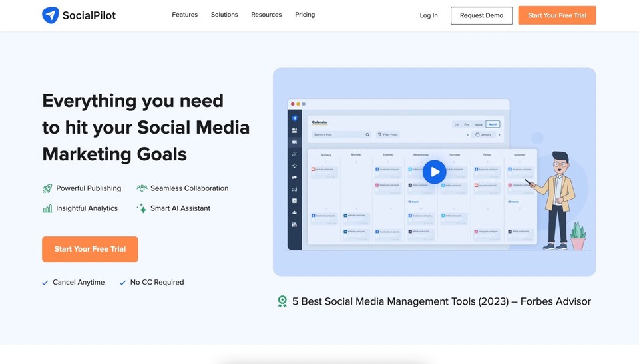
Task: Click the No CC Required checkmark icon
Action: (x=122, y=283)
